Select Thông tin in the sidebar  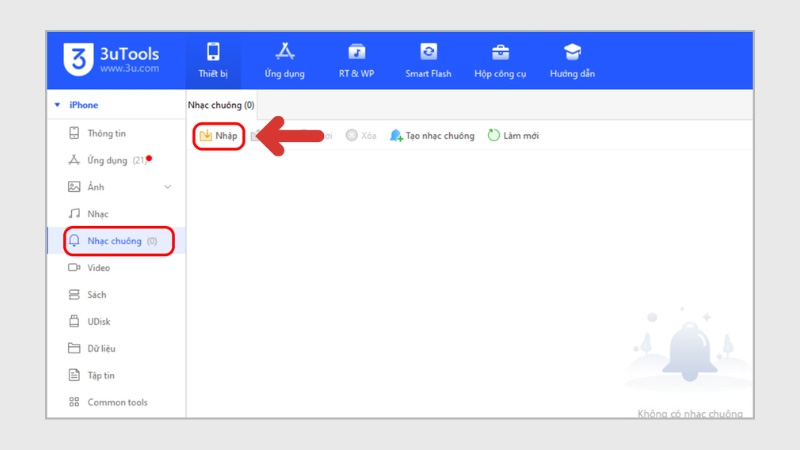coord(105,133)
